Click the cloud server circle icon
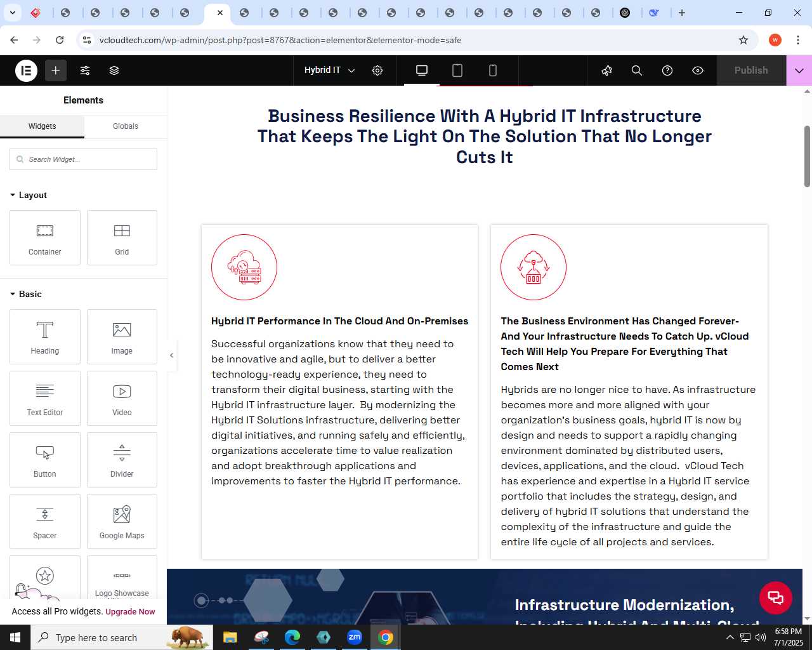812x650 pixels. click(x=244, y=267)
